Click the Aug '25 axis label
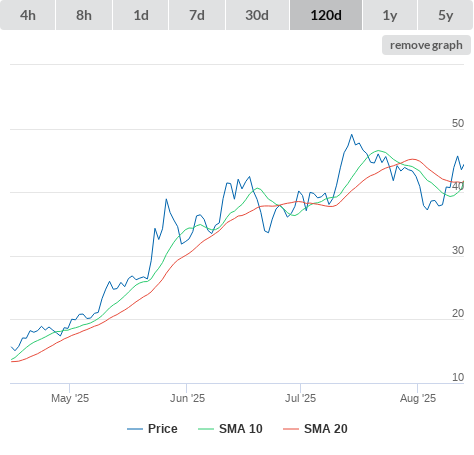This screenshot has width=474, height=455. [x=418, y=398]
